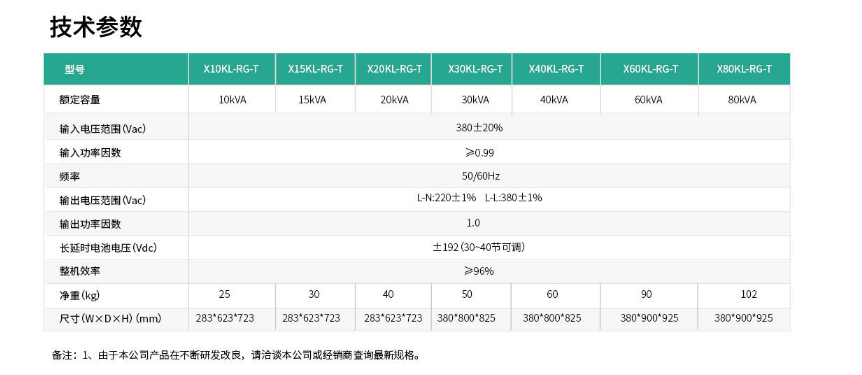Click the X60KL-RG-T column header

point(650,69)
